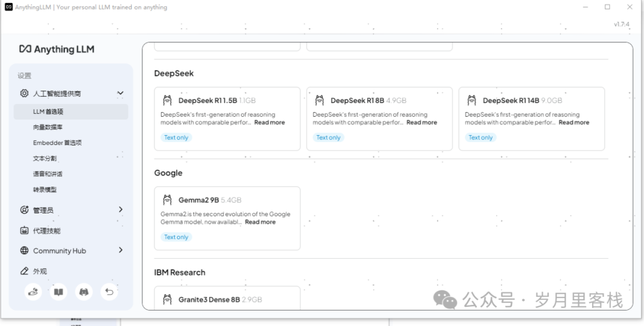644x326 pixels.
Task: Click Text only tag on DeepSeek R1 1.5B
Action: pyautogui.click(x=176, y=138)
